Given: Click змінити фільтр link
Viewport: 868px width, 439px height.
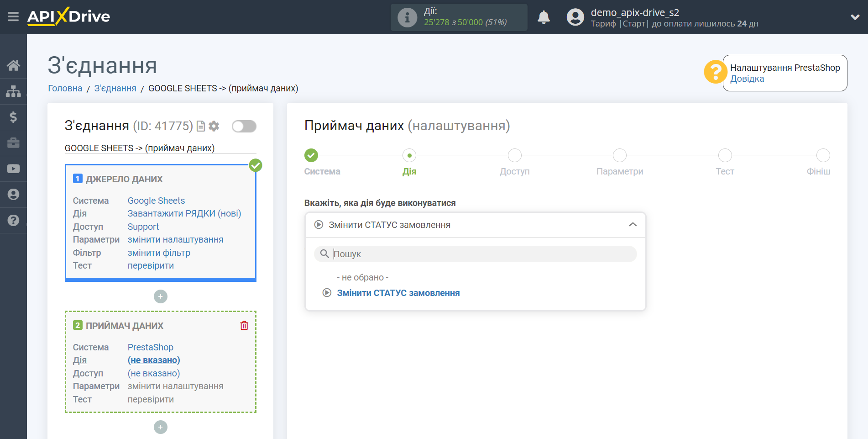Looking at the screenshot, I should coord(159,253).
